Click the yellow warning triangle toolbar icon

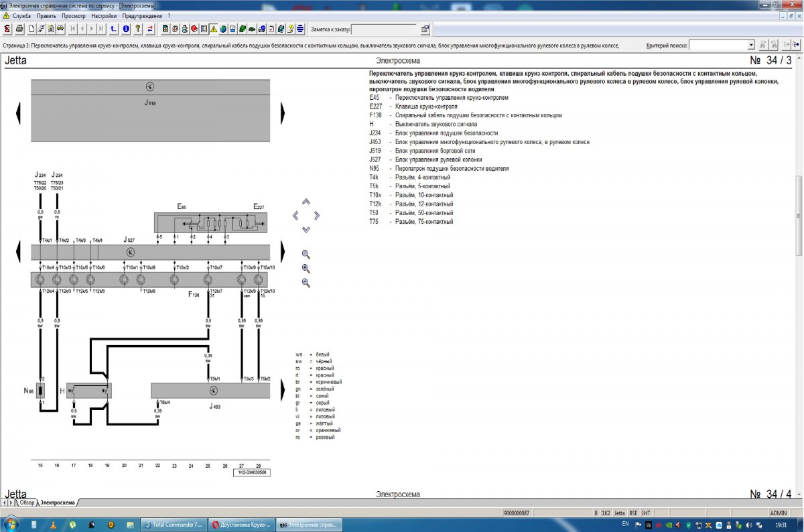(213, 29)
